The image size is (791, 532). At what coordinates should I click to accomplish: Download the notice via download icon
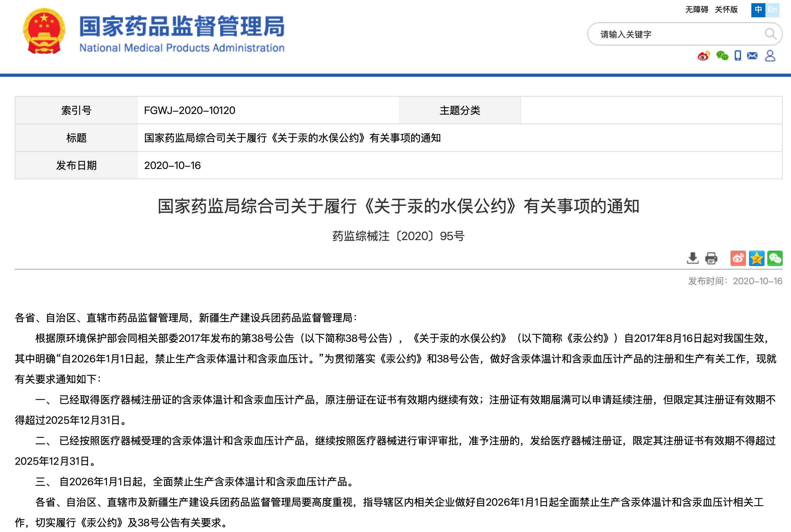692,258
